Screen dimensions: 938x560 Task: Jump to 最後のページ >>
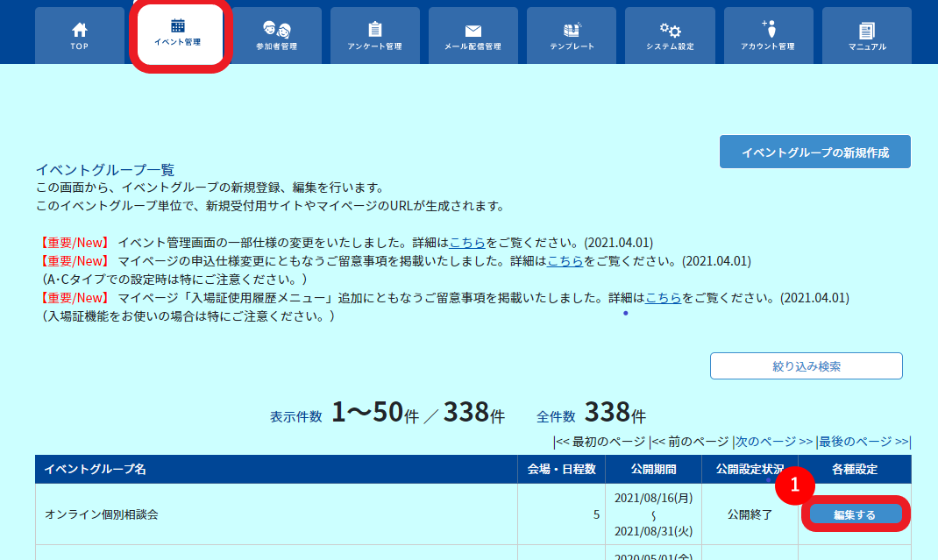[863, 442]
